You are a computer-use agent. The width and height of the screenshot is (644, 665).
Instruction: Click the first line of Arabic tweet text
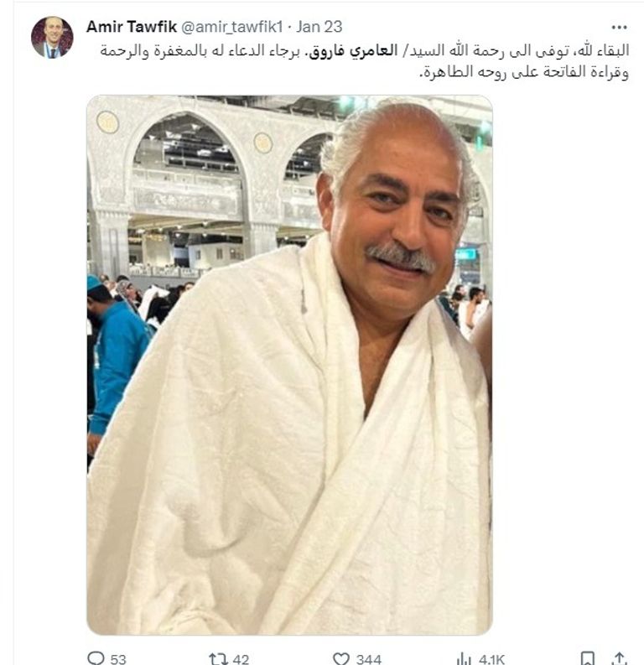tap(364, 51)
